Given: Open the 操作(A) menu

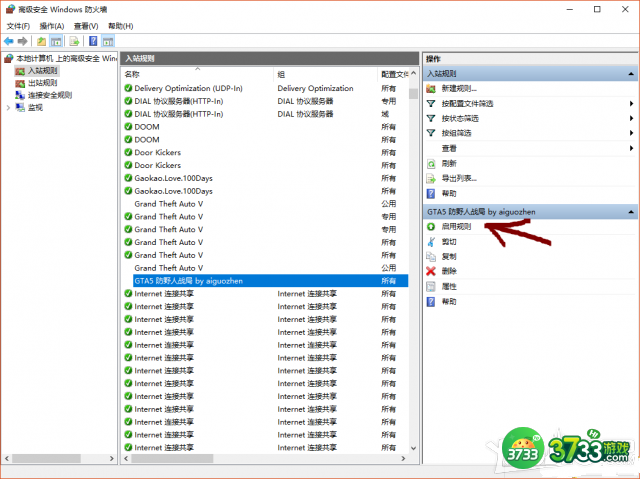Looking at the screenshot, I should point(52,26).
